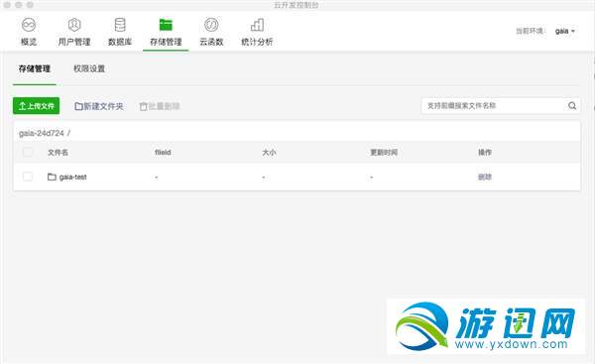The image size is (595, 364).
Task: Open the 数据库 database icon
Action: point(120,25)
